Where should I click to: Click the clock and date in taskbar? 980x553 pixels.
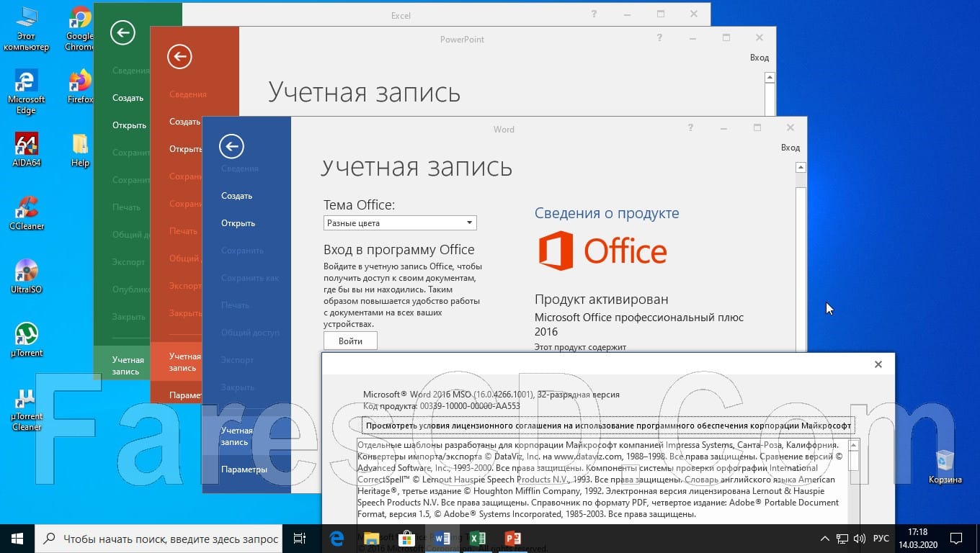coord(918,539)
